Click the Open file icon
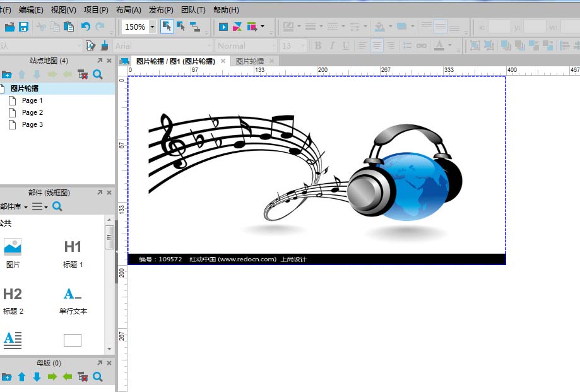The height and width of the screenshot is (392, 580). coord(9,27)
